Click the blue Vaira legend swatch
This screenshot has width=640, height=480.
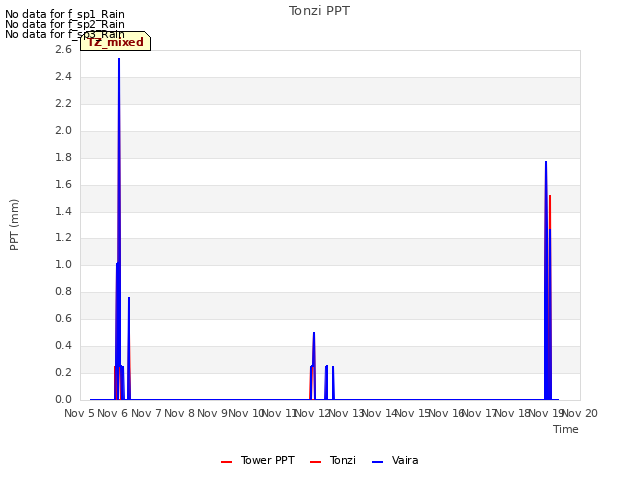point(378,462)
